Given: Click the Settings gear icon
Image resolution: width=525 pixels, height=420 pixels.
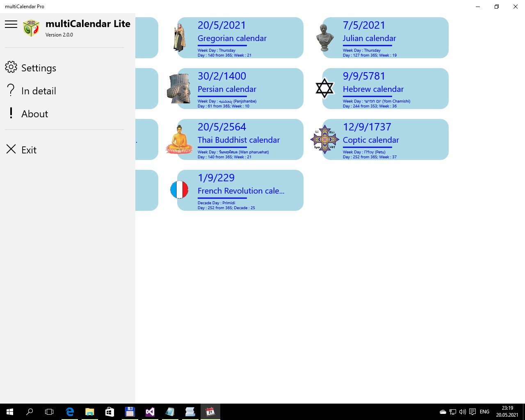Looking at the screenshot, I should pyautogui.click(x=11, y=67).
